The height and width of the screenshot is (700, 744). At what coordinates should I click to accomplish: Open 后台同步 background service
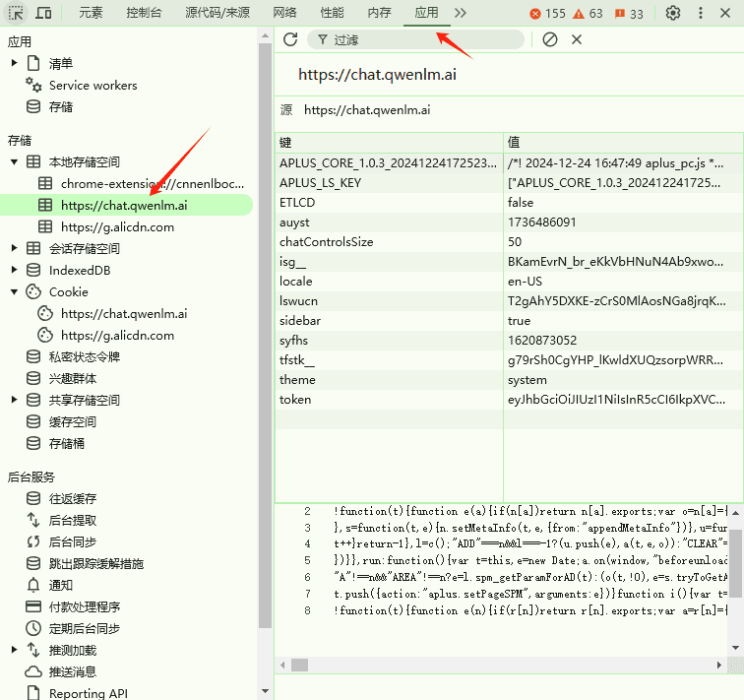coord(73,541)
